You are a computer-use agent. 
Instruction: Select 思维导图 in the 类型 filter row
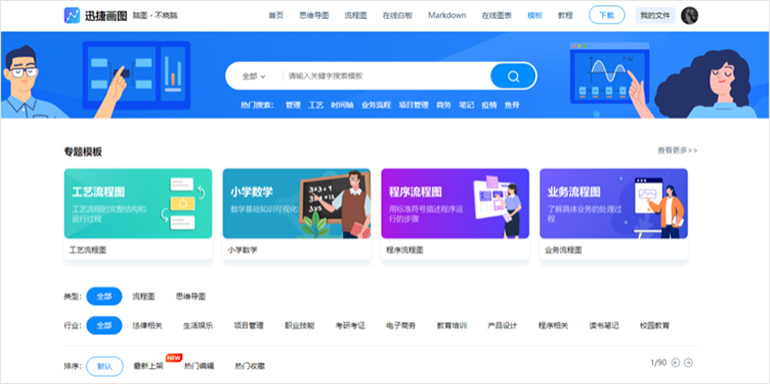[191, 297]
